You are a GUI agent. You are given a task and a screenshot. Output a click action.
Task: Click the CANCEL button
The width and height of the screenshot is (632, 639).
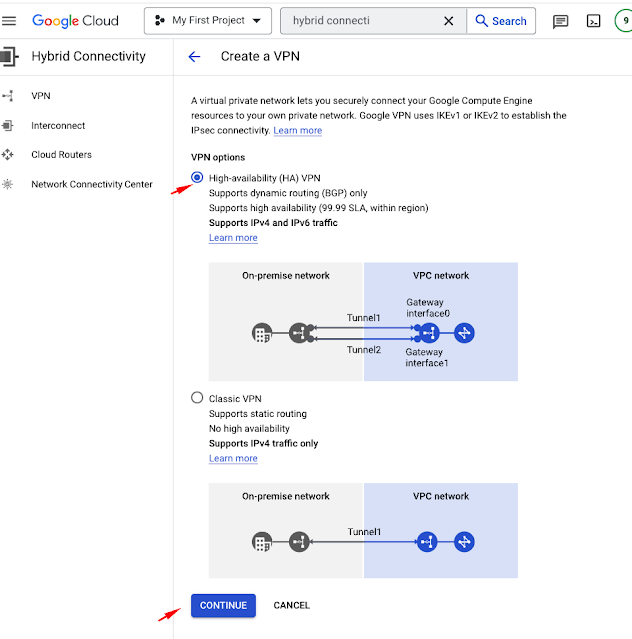tap(292, 605)
